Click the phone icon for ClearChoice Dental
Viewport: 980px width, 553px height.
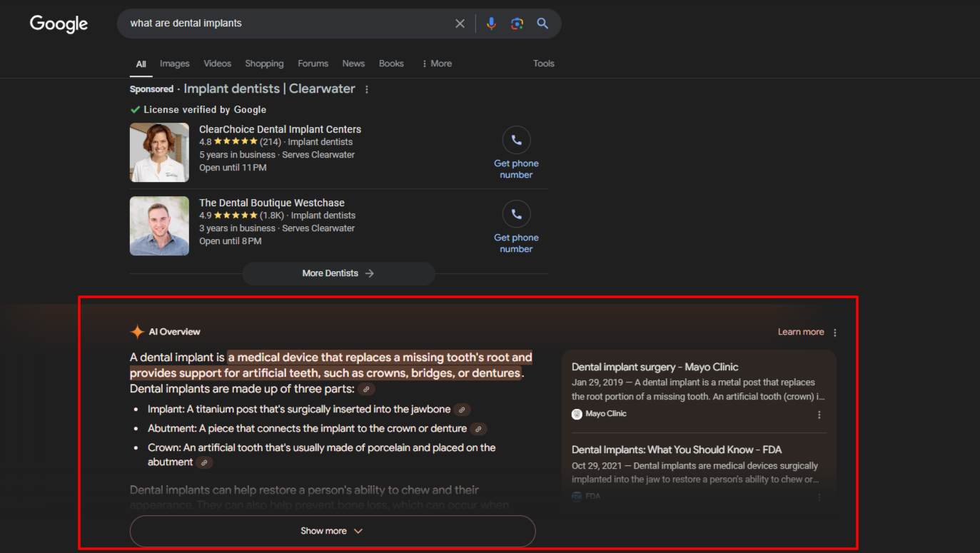(517, 140)
